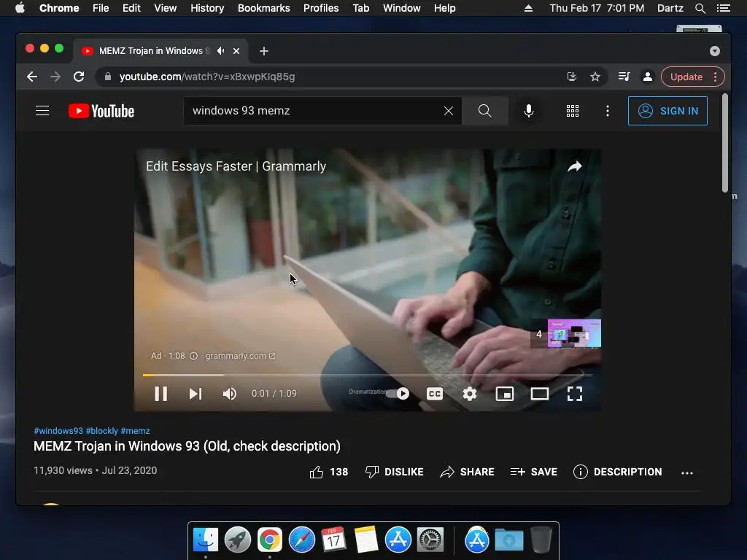
Task: Go to YouTube home via logo
Action: tap(101, 111)
